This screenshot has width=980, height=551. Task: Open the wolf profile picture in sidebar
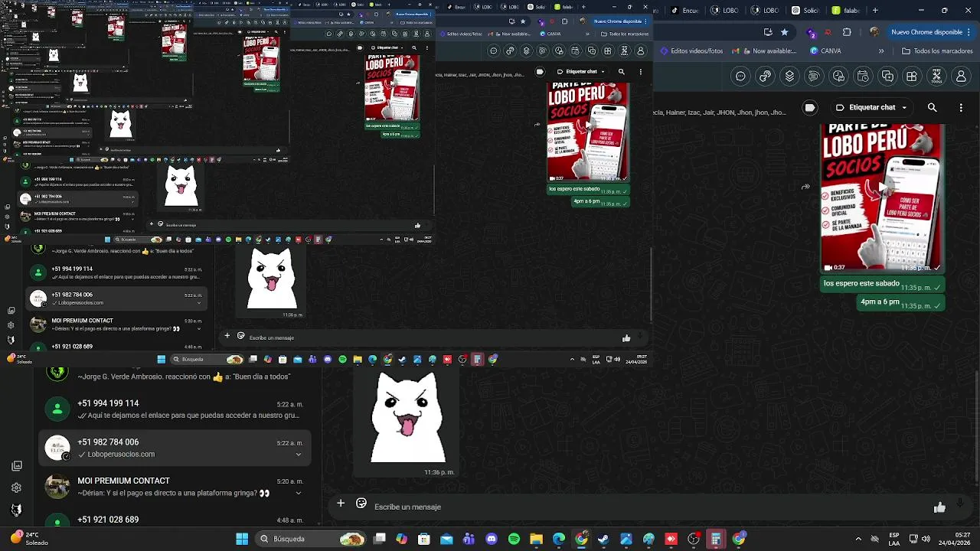click(17, 510)
